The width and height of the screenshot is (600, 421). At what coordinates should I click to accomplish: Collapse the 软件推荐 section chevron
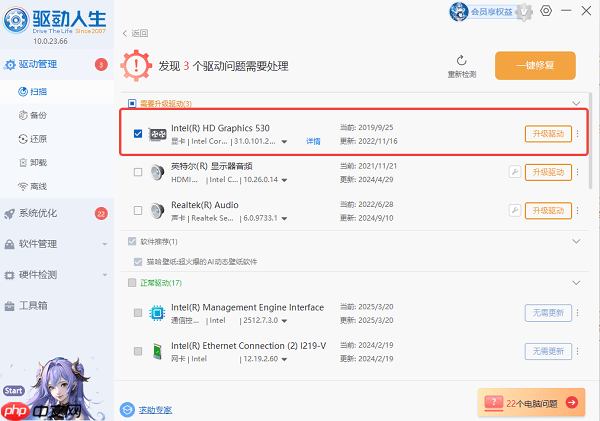[576, 241]
